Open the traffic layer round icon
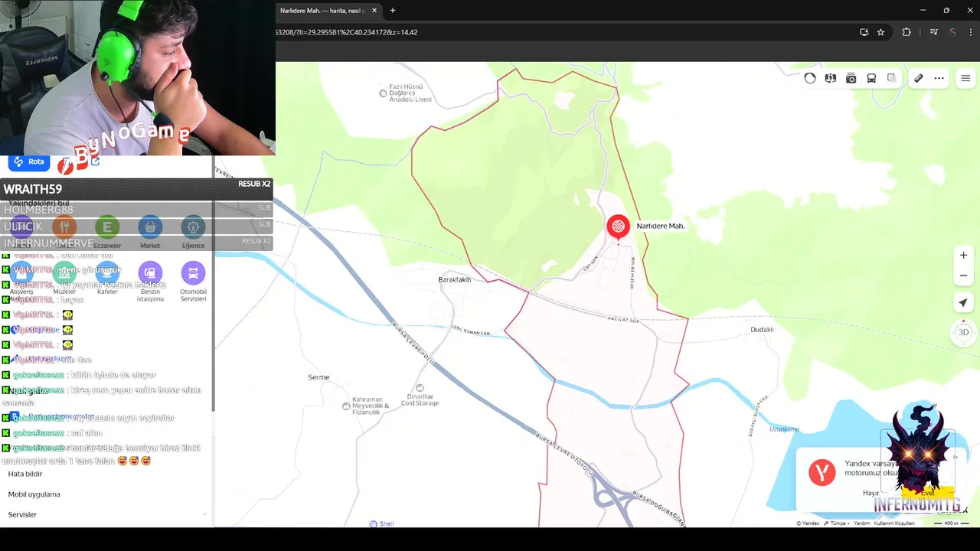Screen dimensions: 980x551 point(810,78)
